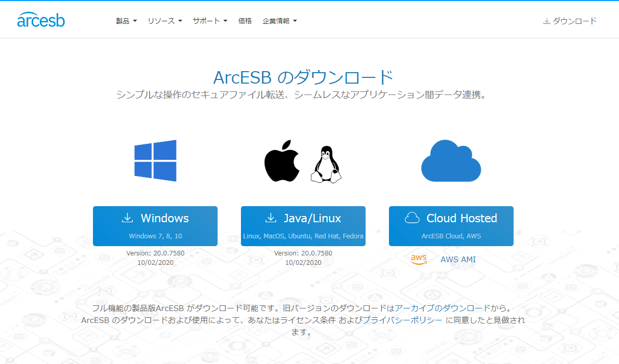Download the Java/Linux version

click(303, 226)
